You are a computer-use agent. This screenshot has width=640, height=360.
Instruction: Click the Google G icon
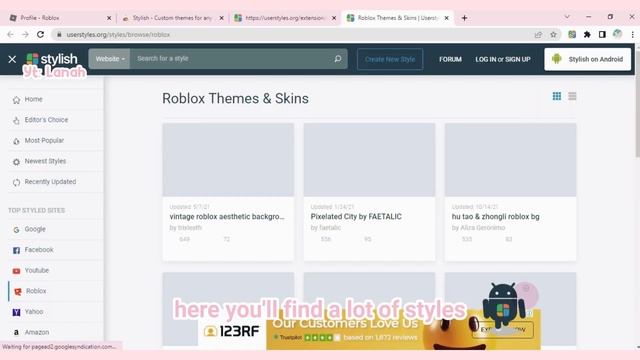[16, 230]
